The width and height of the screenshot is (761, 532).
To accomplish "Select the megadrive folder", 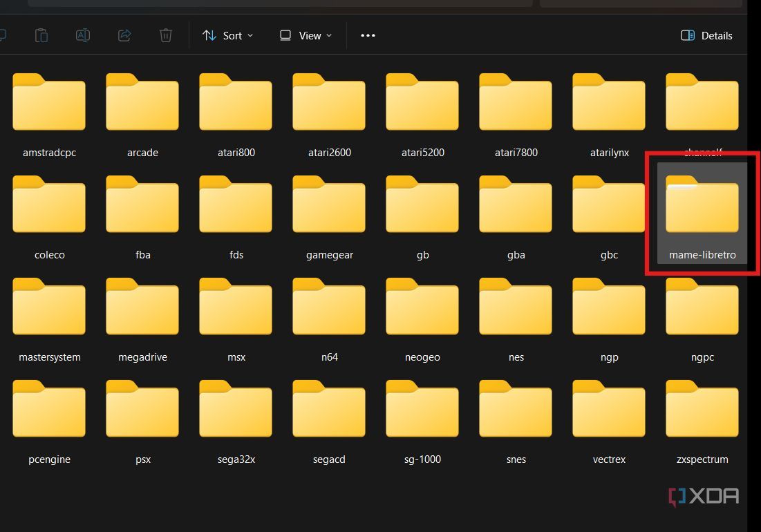I will pyautogui.click(x=142, y=308).
